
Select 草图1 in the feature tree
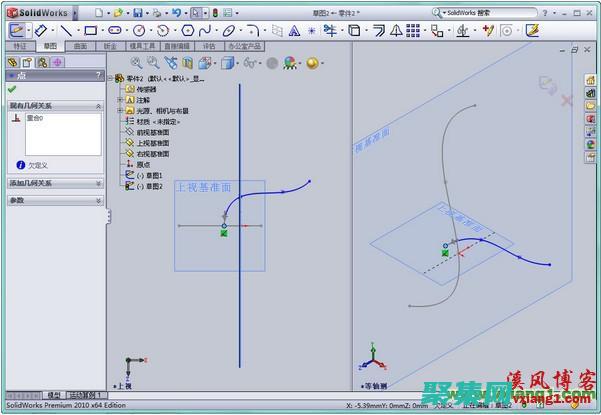click(x=149, y=175)
